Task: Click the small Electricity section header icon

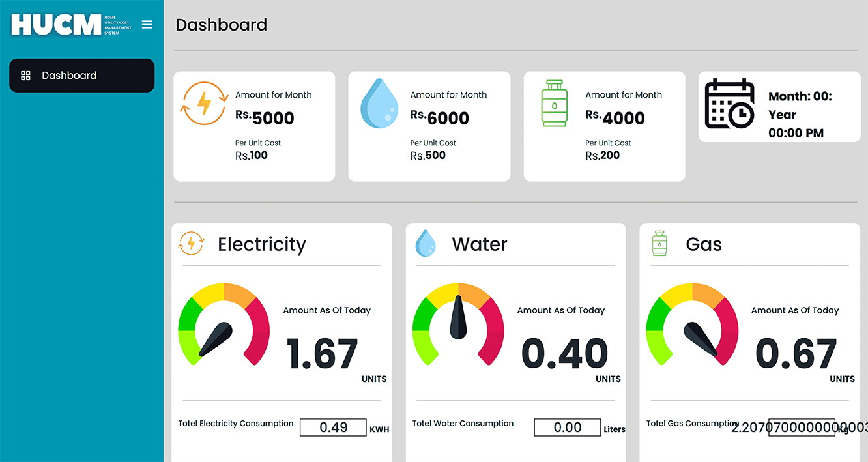Action: [x=191, y=244]
